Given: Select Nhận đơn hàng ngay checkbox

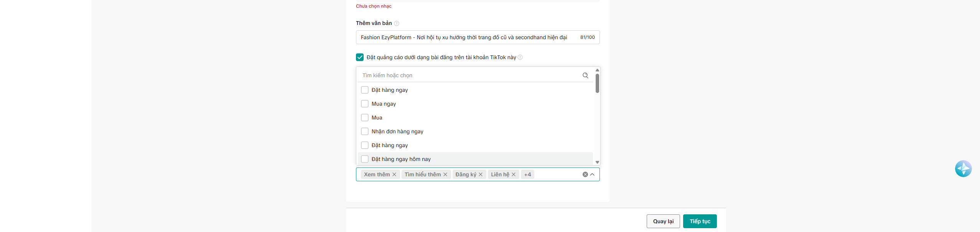Looking at the screenshot, I should 365,131.
